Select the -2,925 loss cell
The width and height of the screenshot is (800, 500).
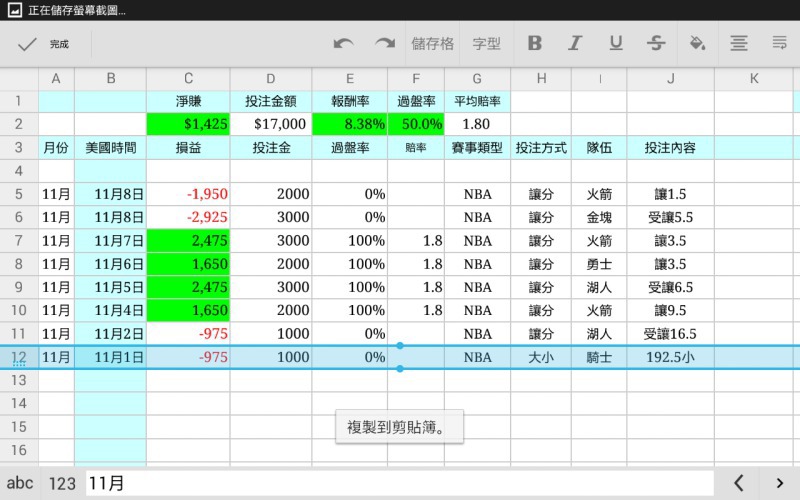click(188, 217)
